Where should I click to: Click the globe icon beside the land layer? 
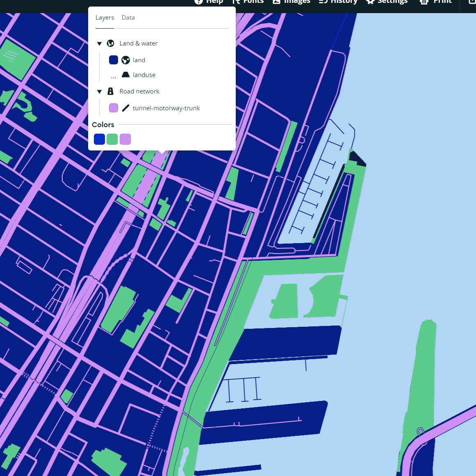[x=125, y=60]
